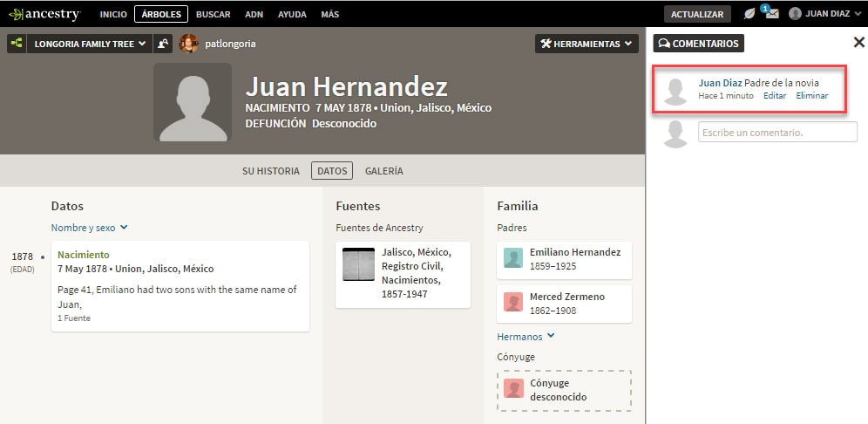Open the Herramientas tools dropdown
The image size is (868, 424).
coord(587,44)
